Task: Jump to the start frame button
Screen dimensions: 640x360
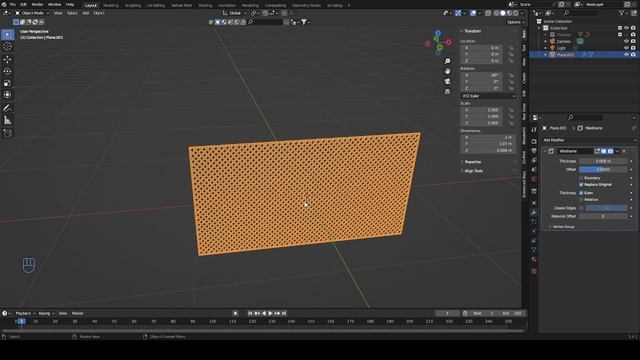Action: 250,313
